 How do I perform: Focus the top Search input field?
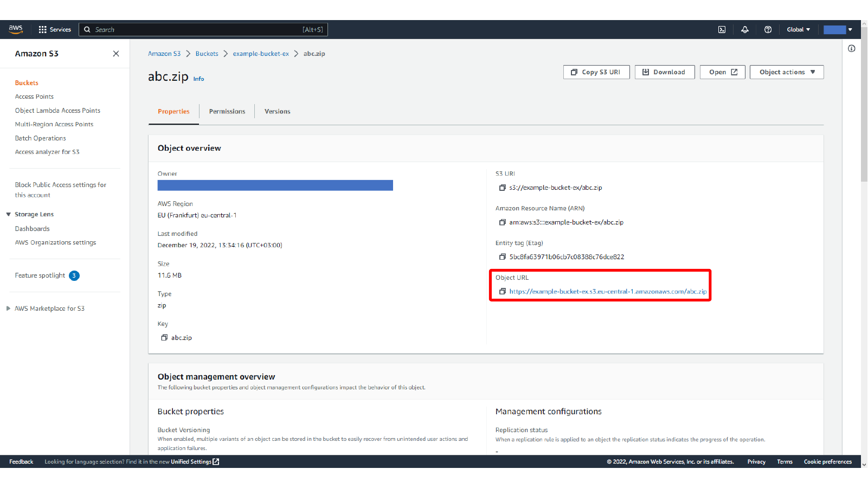[x=203, y=30]
